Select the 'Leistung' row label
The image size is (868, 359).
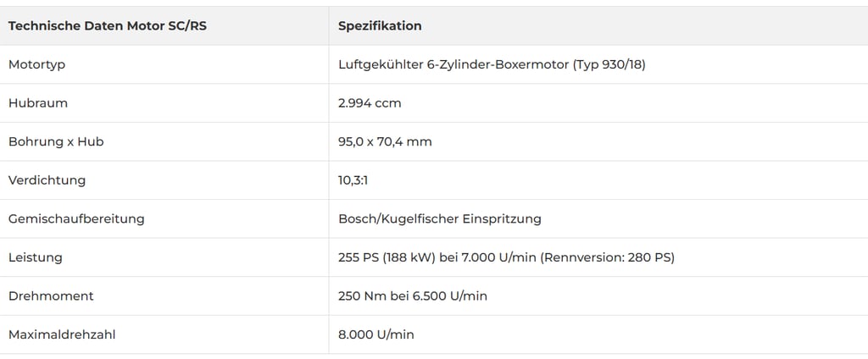[36, 257]
